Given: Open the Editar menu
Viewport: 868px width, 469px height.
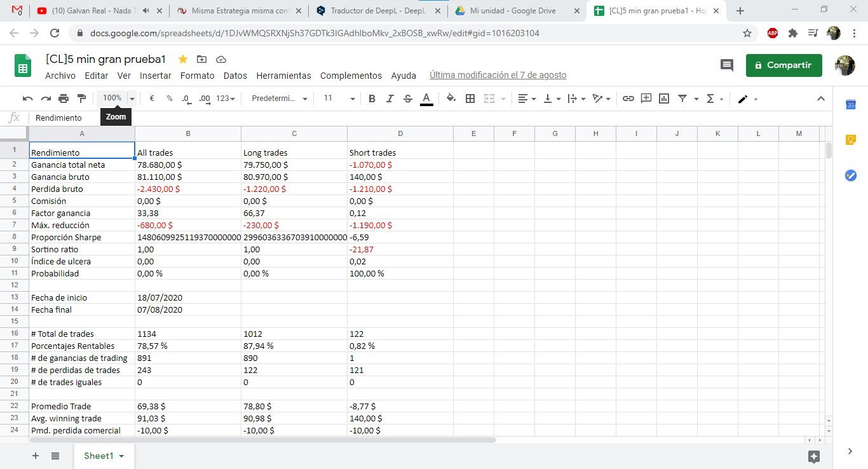Looking at the screenshot, I should (97, 76).
